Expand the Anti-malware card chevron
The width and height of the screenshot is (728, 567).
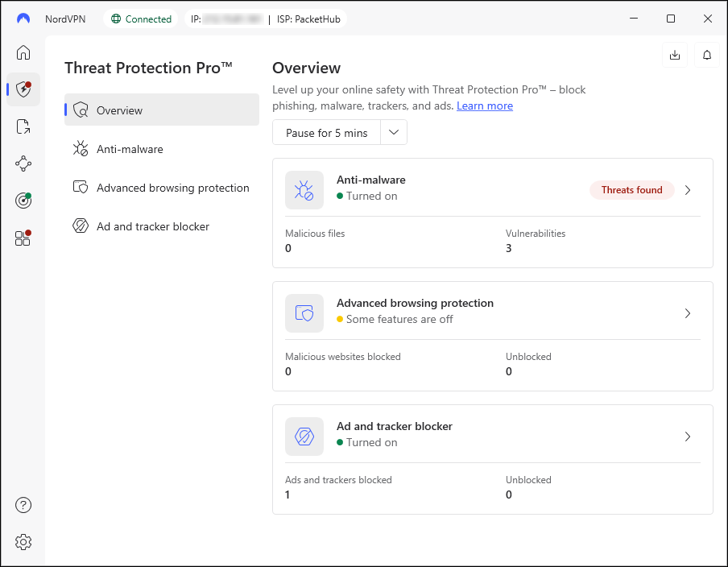coord(688,190)
